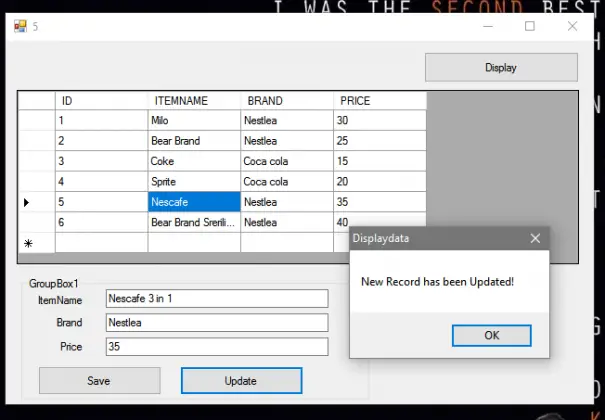Select the price cell showing 35 in grid

[x=380, y=202]
